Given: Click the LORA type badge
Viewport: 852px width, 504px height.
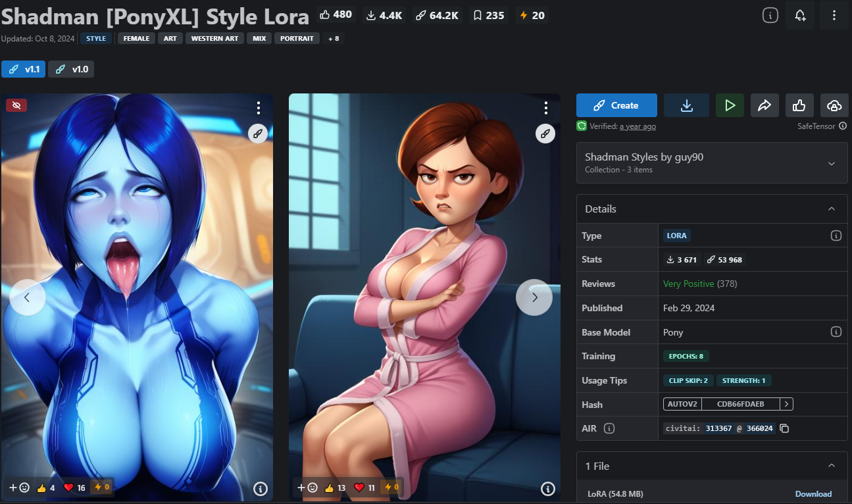Looking at the screenshot, I should [x=677, y=236].
